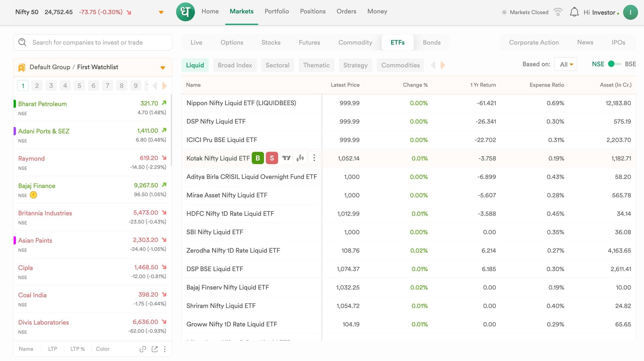Open Asian Paints in the watchlist
644x361 pixels.
[x=92, y=244]
